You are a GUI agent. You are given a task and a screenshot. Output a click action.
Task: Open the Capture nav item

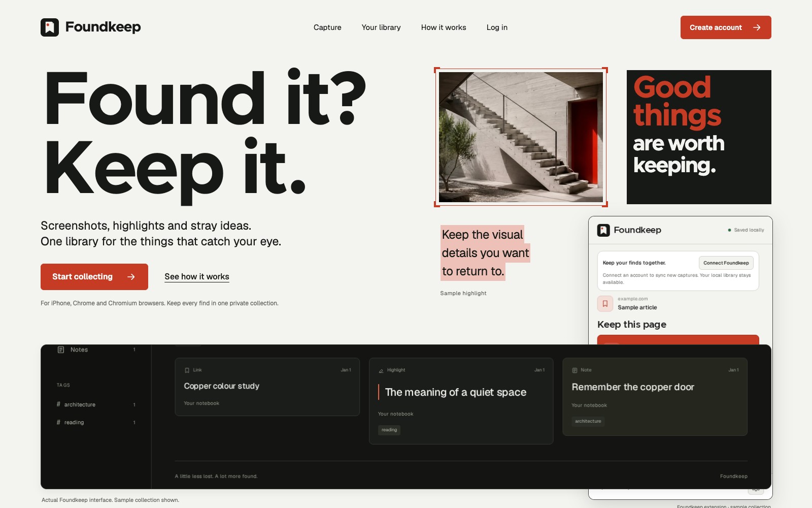tap(327, 27)
